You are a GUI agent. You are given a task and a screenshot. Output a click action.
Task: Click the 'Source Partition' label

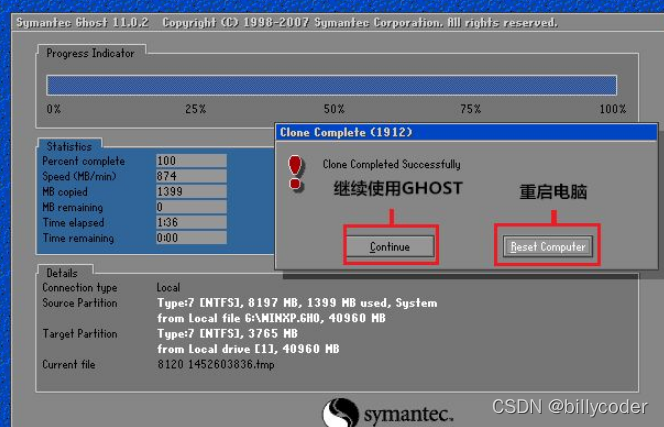pos(80,303)
